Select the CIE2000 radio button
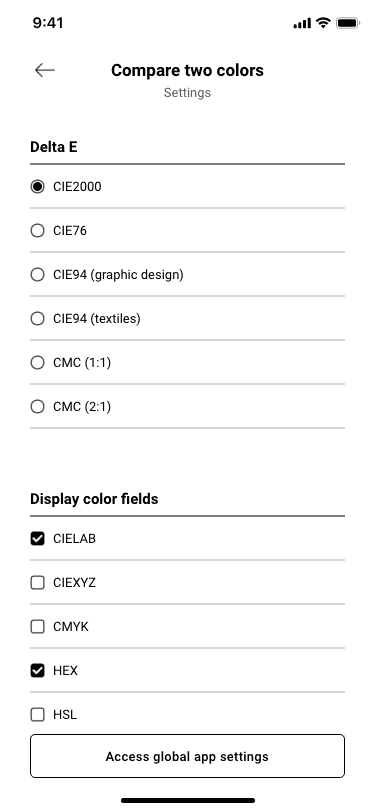 37,186
